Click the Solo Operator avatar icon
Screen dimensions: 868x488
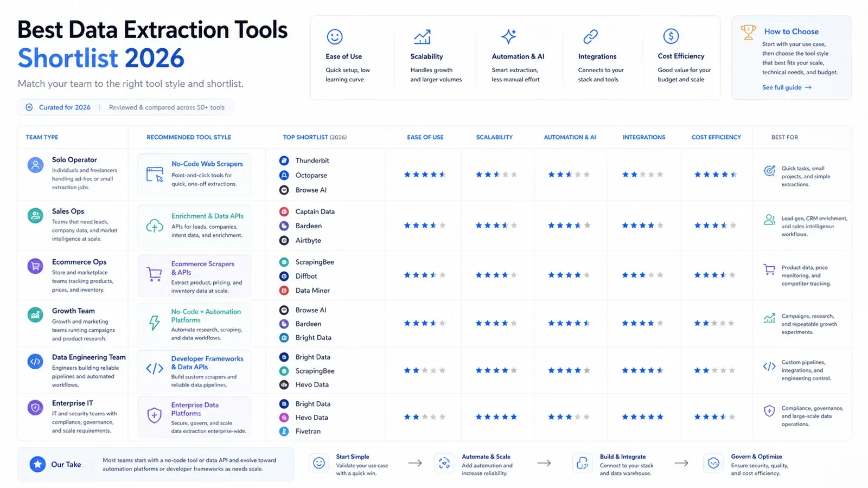(x=35, y=165)
